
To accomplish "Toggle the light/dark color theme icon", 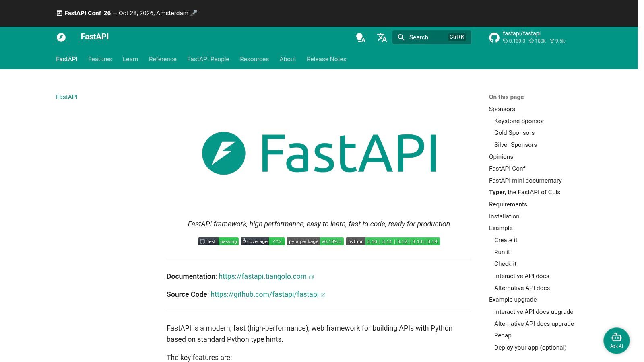I will [361, 37].
